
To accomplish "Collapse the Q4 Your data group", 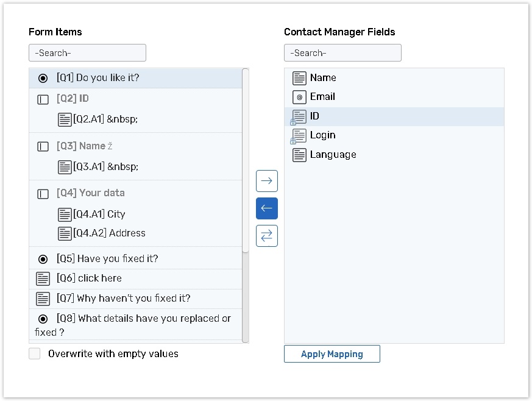I will (x=43, y=194).
